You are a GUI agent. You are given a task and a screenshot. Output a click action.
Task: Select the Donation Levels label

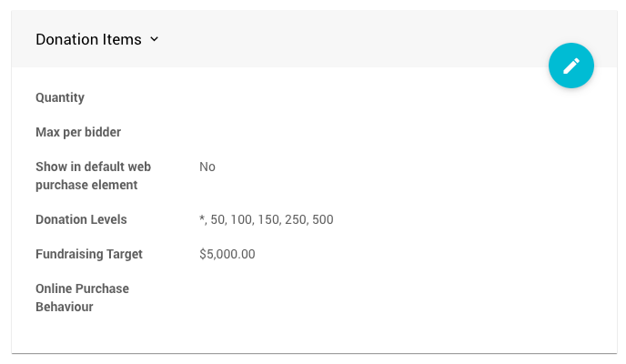[81, 219]
